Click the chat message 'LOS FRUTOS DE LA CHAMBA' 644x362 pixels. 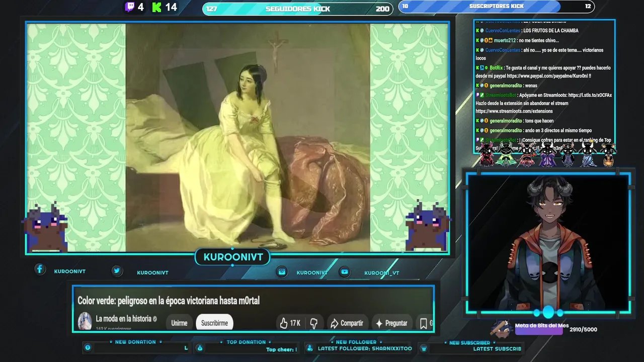(x=551, y=31)
